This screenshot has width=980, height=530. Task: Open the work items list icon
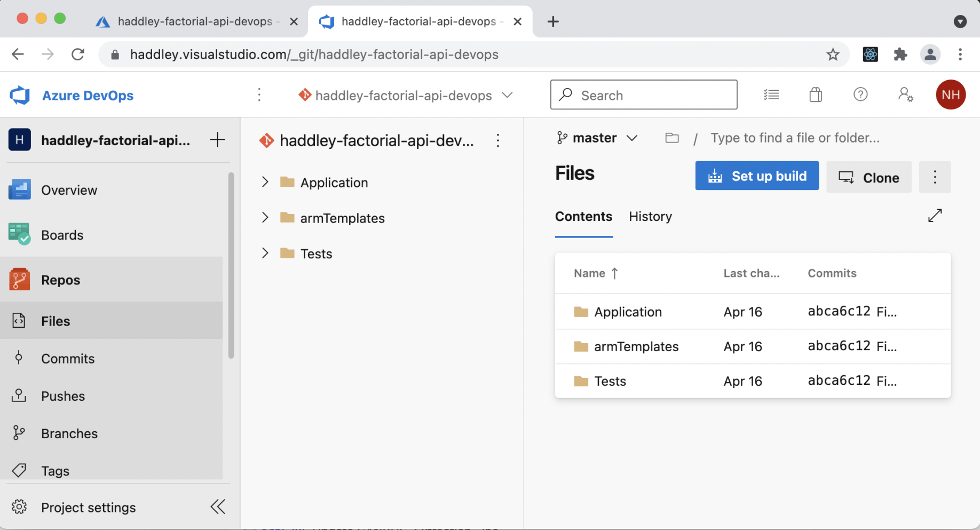(771, 95)
